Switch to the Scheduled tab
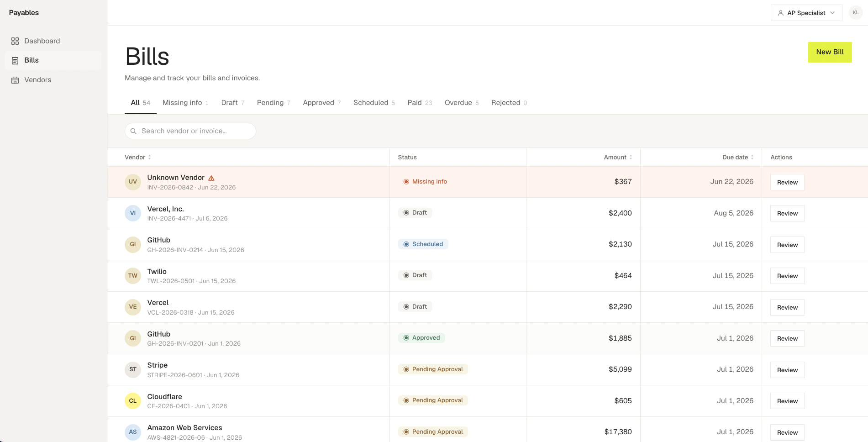 [374, 103]
